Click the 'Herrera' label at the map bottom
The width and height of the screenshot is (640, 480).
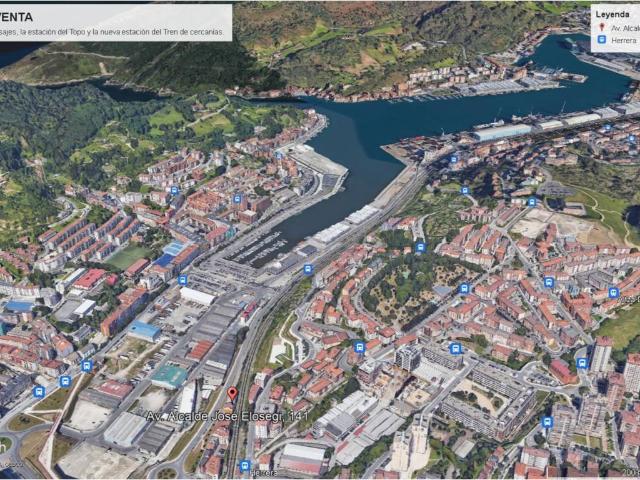263,473
